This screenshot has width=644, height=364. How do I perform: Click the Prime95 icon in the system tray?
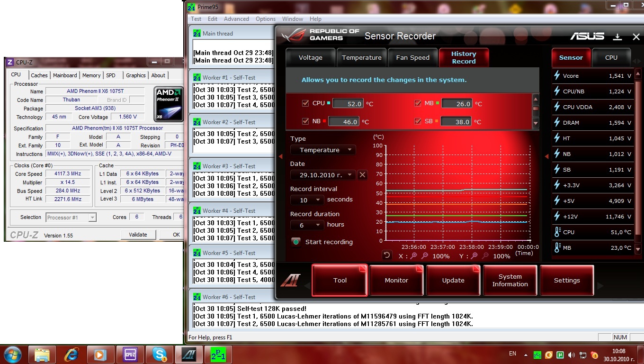click(537, 355)
